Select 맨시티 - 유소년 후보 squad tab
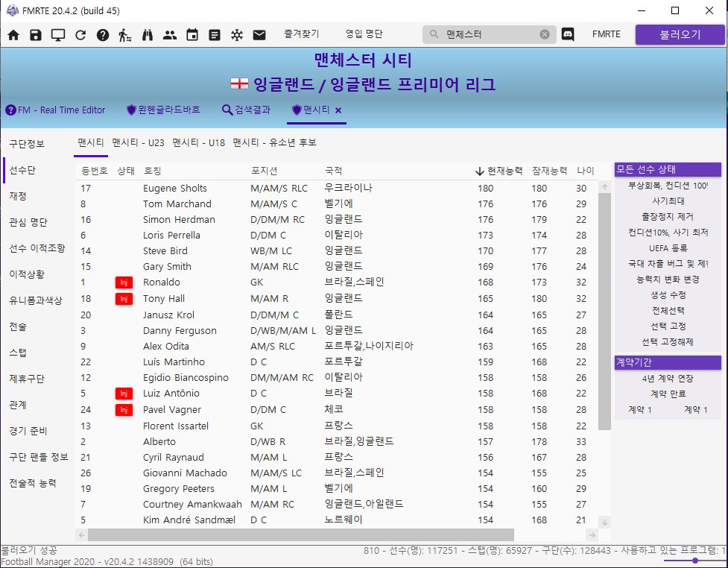 (x=274, y=142)
